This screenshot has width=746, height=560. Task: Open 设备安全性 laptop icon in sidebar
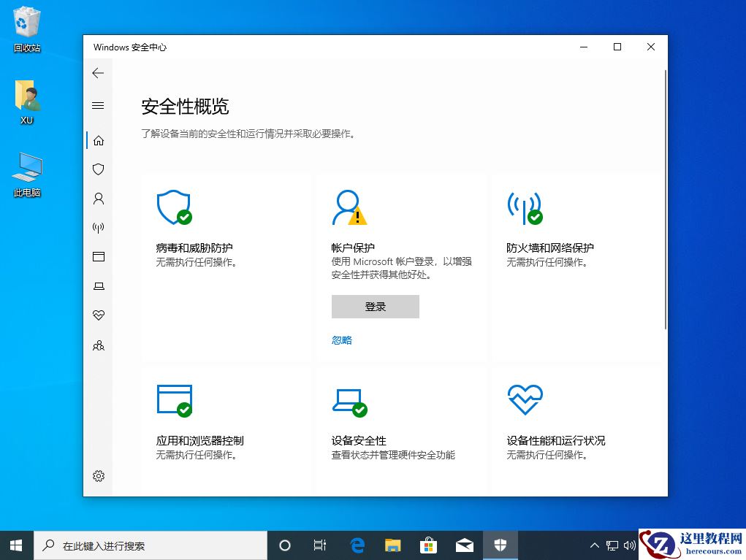99,285
